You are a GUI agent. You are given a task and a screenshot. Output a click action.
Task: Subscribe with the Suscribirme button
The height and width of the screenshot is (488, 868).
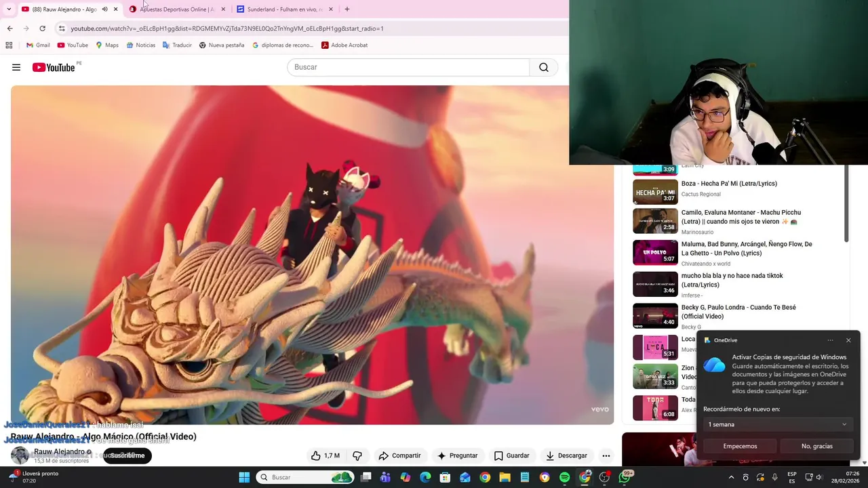tap(127, 455)
